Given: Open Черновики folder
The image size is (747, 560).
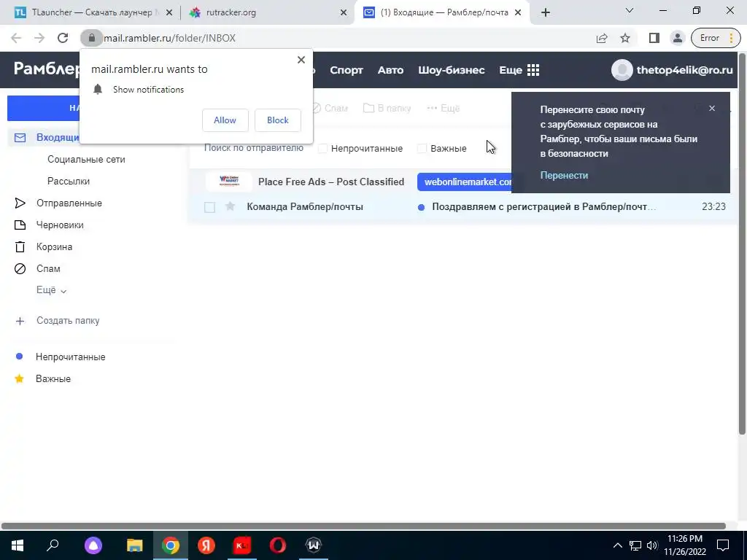Looking at the screenshot, I should point(60,225).
